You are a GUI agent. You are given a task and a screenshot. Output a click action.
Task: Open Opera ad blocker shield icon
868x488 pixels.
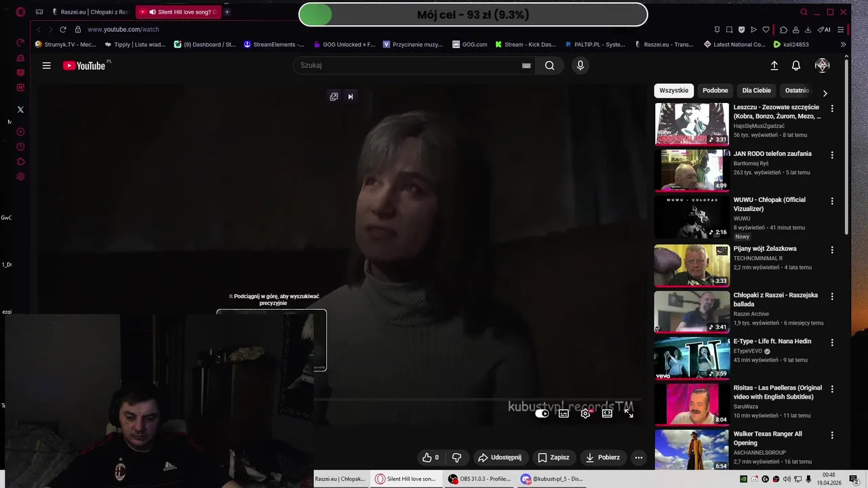coord(741,30)
